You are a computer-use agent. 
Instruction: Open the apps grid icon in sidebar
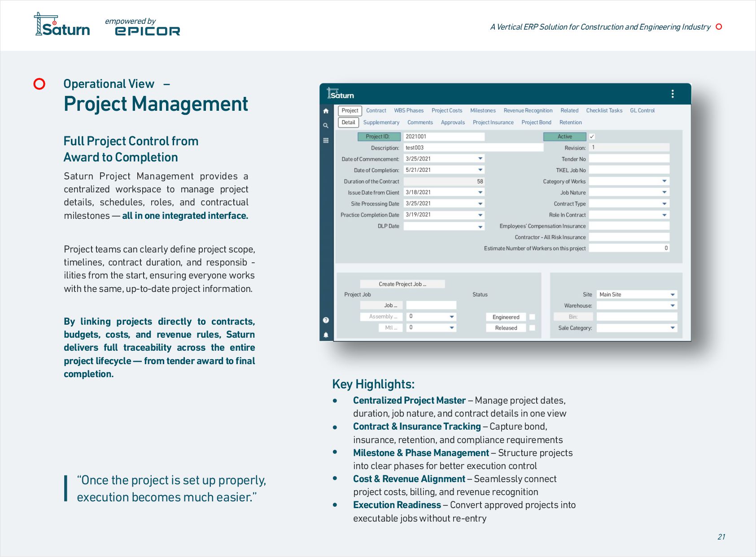[x=326, y=140]
